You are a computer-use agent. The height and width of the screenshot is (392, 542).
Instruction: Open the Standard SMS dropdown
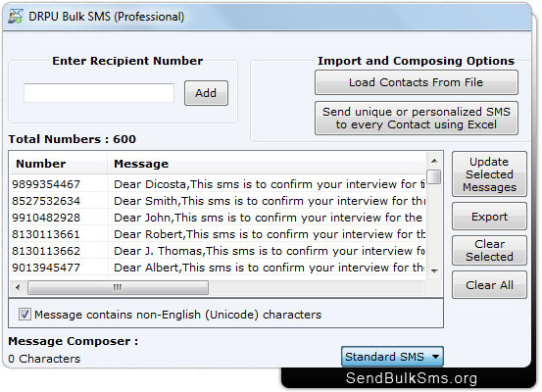tap(392, 357)
